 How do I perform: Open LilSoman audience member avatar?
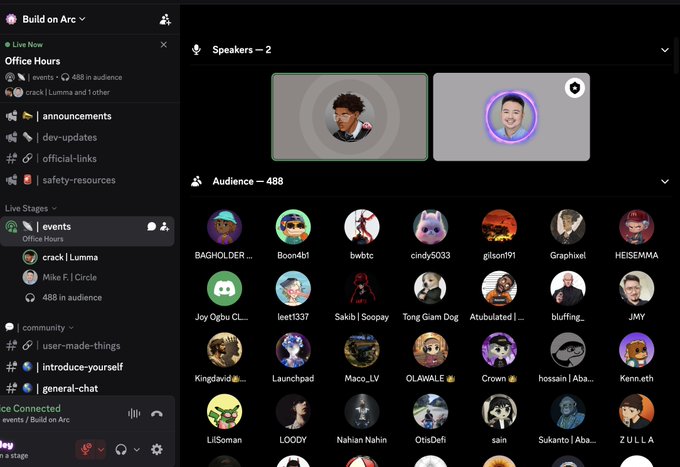[224, 411]
